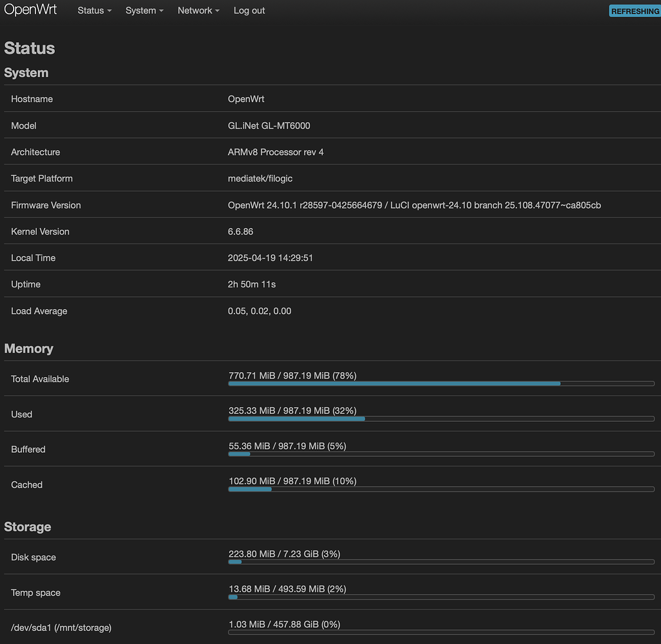Click the Temp space progress bar

(x=442, y=597)
